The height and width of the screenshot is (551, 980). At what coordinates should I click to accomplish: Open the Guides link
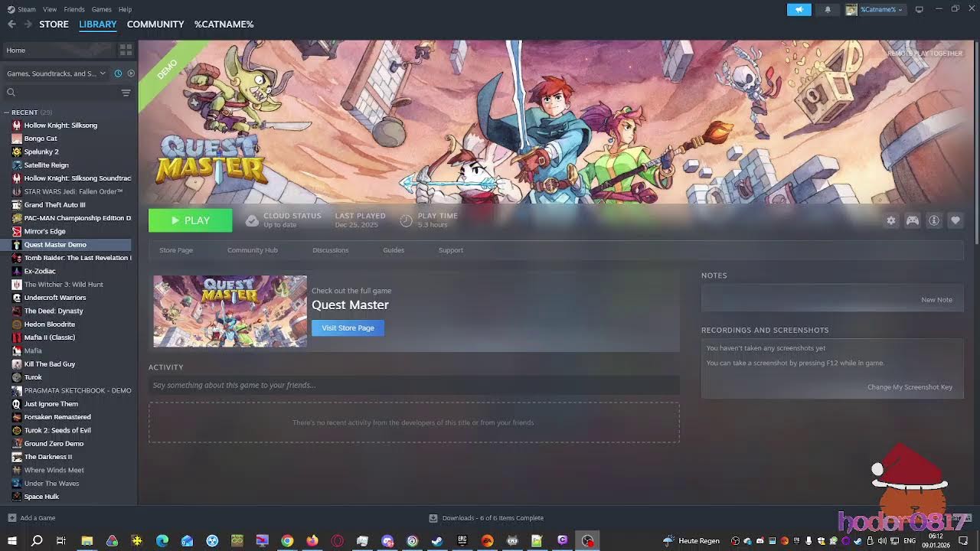394,250
